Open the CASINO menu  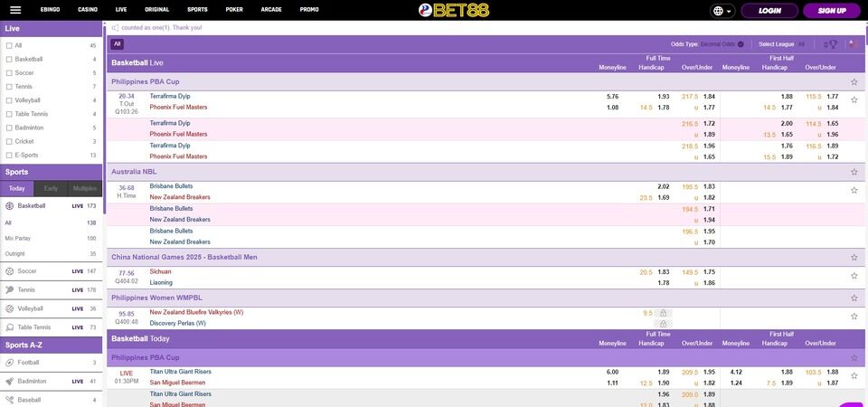tap(88, 10)
